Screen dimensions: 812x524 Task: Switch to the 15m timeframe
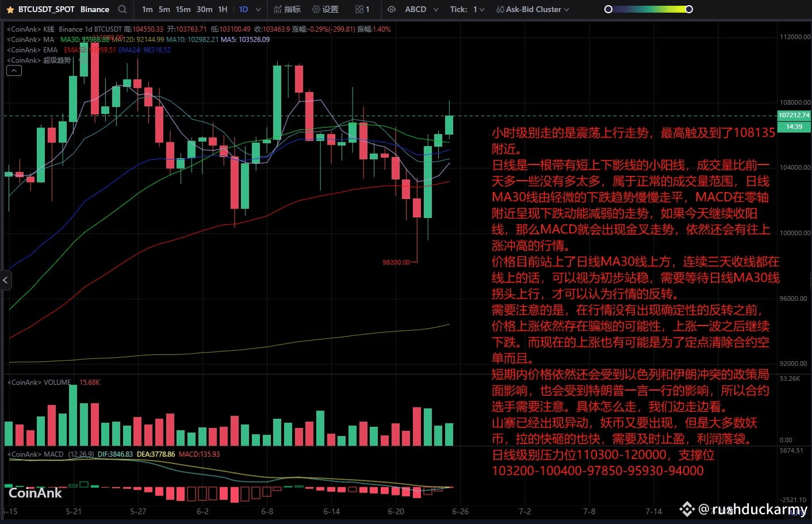[x=183, y=9]
